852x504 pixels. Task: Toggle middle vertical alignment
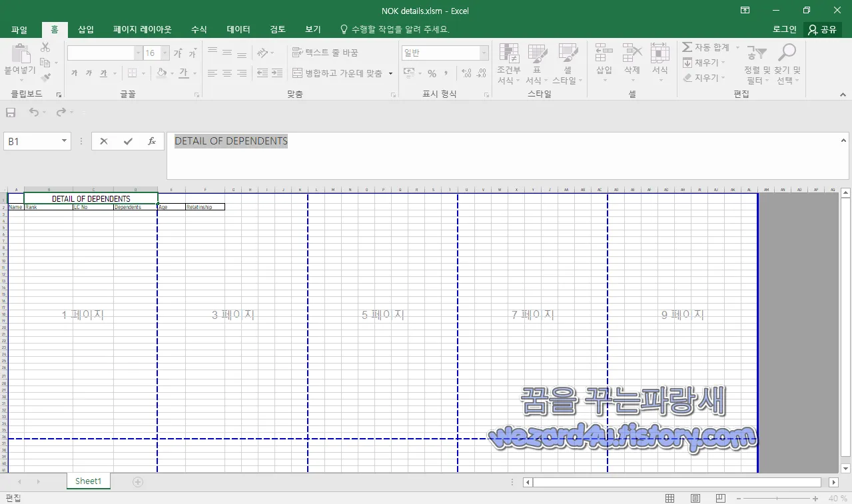(227, 53)
